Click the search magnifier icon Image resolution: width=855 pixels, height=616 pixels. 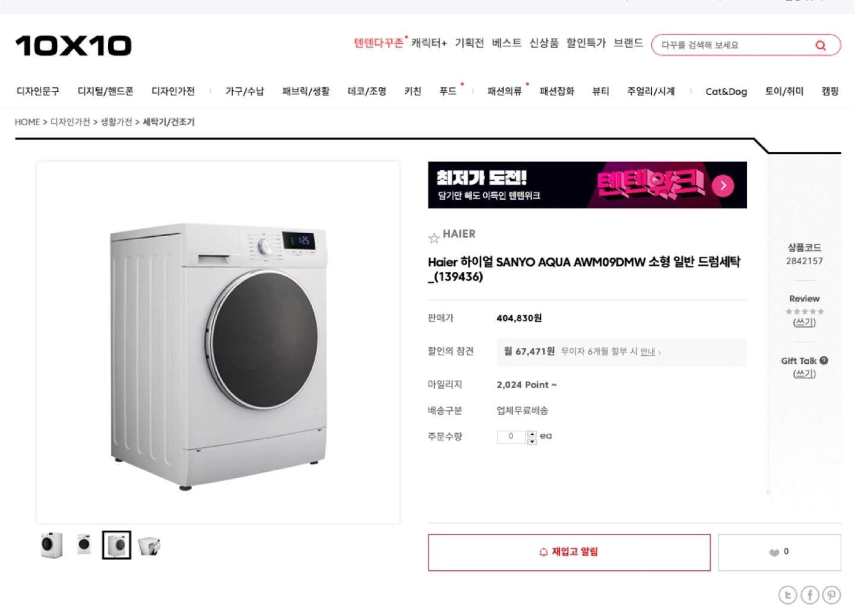(821, 45)
